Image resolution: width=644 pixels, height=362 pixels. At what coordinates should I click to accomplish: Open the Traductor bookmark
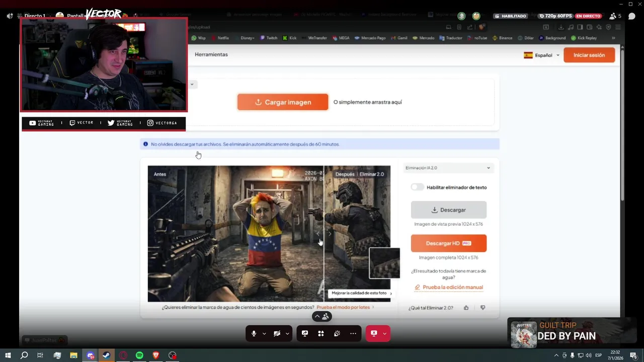pos(450,38)
